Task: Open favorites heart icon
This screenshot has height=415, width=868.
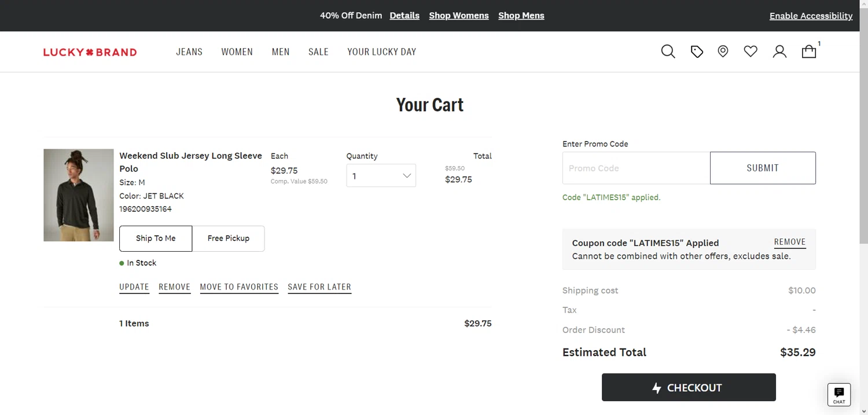Action: click(751, 52)
